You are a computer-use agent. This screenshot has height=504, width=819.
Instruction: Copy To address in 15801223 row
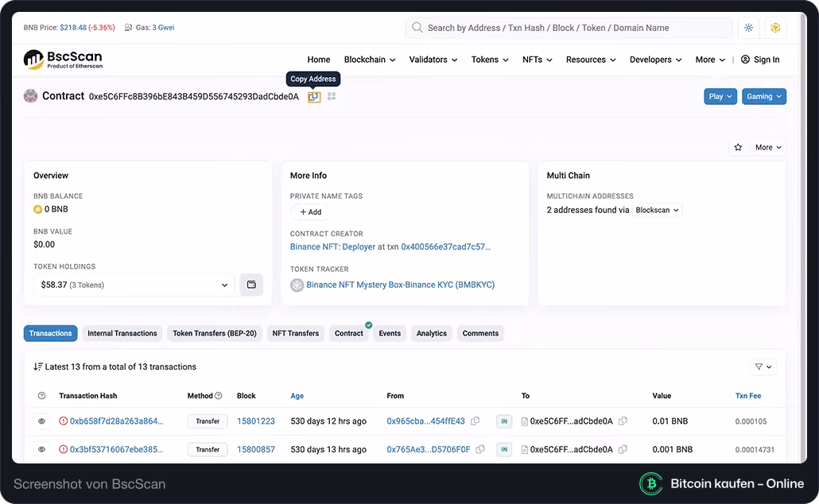[623, 421]
